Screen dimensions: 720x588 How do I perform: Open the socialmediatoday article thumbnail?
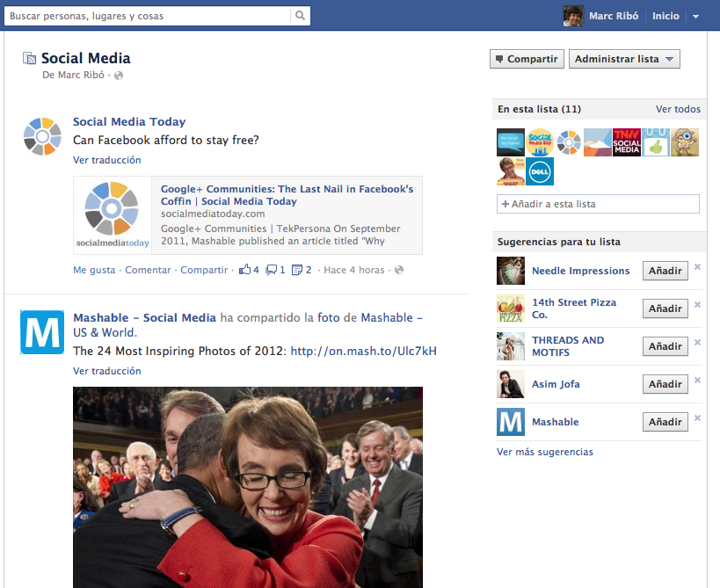click(x=113, y=214)
